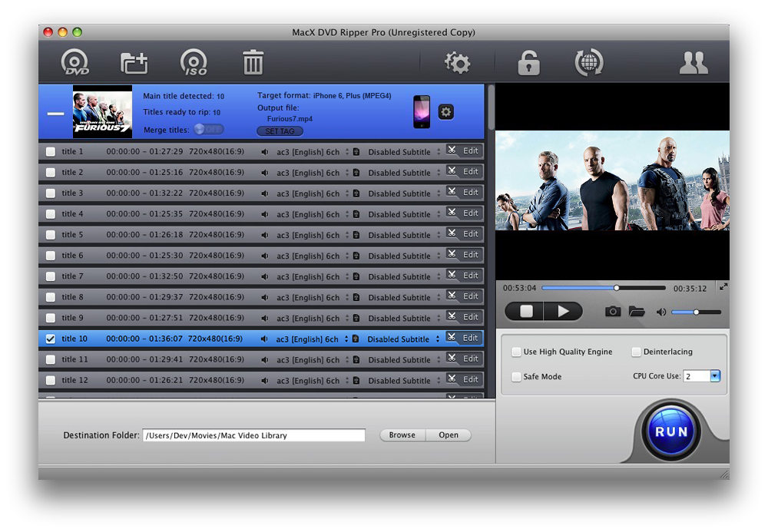The width and height of the screenshot is (768, 532).
Task: Uncheck the title 10 checkbox
Action: tap(51, 339)
